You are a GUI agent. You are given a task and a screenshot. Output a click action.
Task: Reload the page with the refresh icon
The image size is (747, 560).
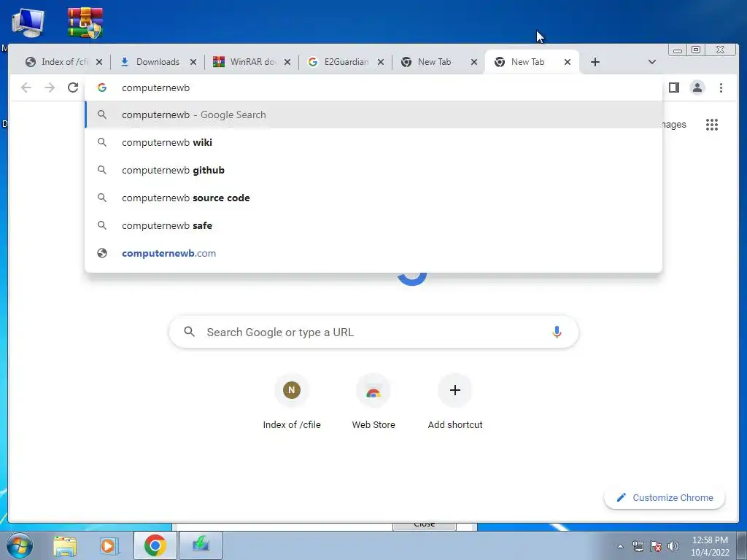click(x=73, y=87)
